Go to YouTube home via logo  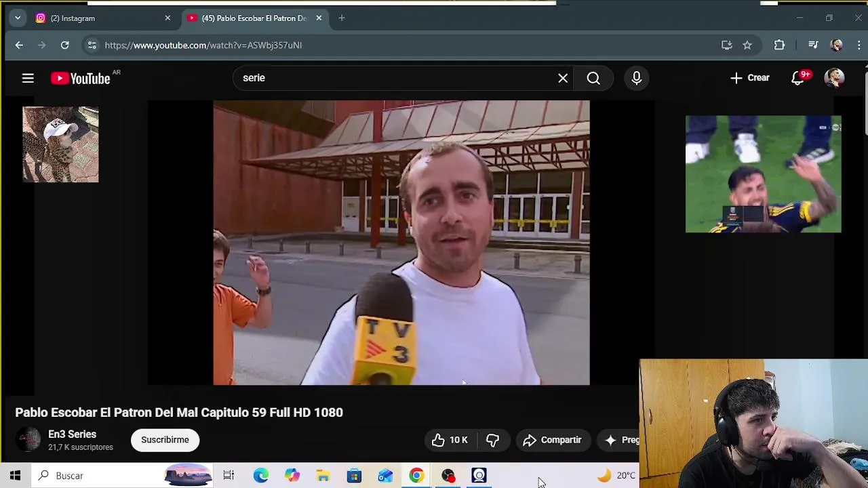pyautogui.click(x=80, y=79)
